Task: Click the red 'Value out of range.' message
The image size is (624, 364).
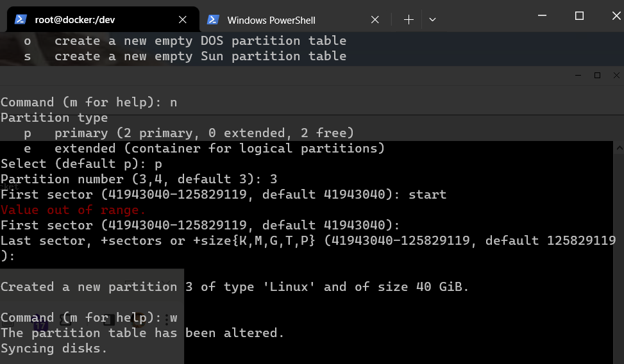Action: [x=73, y=210]
